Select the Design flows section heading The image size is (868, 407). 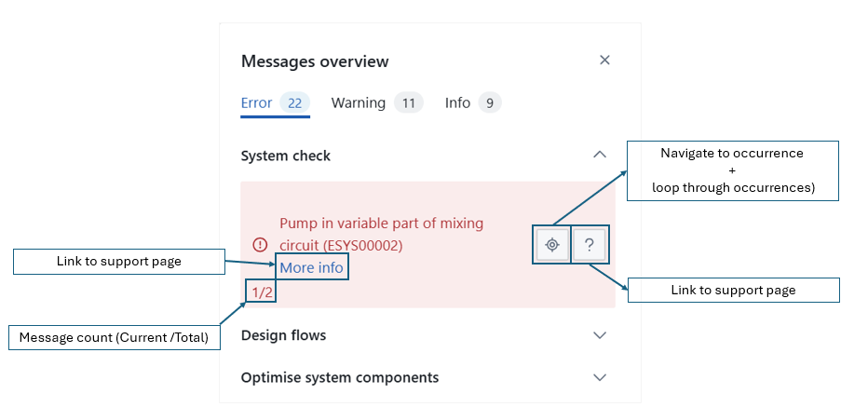coord(283,335)
